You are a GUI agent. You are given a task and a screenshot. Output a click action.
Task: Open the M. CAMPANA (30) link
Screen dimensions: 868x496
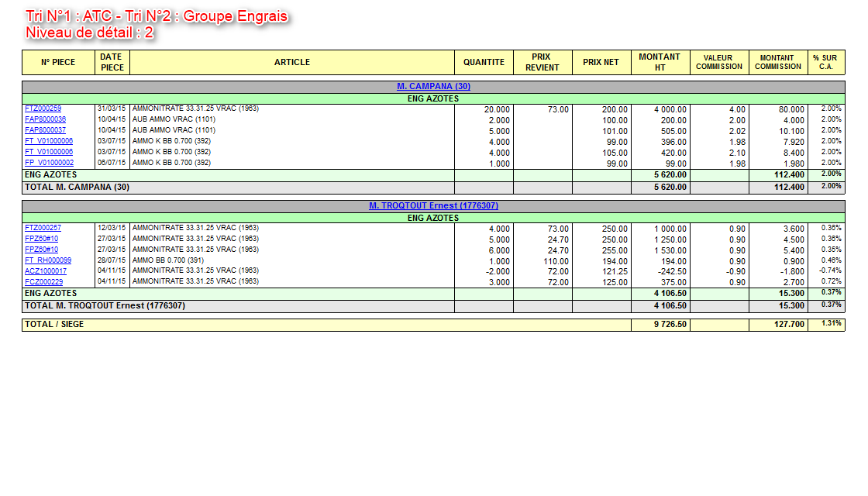tap(433, 87)
